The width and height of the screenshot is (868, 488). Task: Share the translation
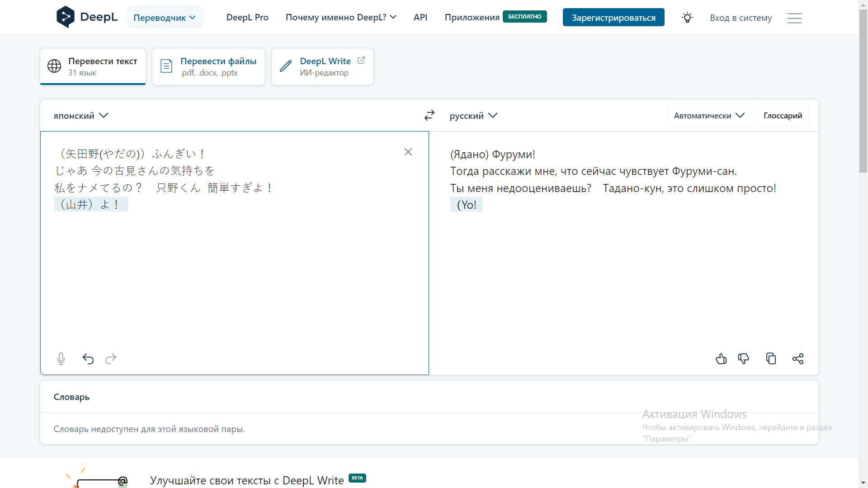pyautogui.click(x=798, y=359)
